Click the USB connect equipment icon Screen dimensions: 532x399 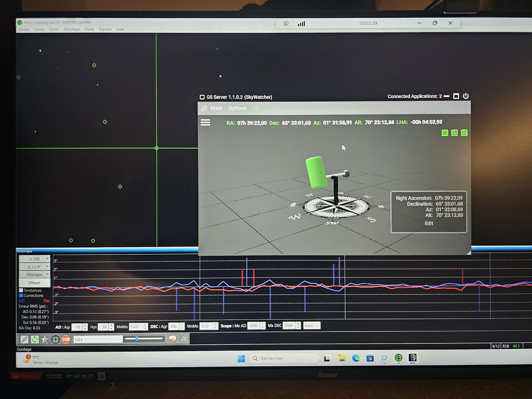(24, 339)
